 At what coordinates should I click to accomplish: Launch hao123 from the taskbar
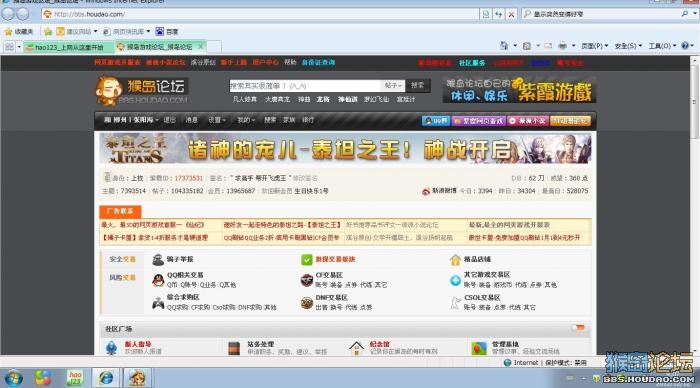[75, 378]
